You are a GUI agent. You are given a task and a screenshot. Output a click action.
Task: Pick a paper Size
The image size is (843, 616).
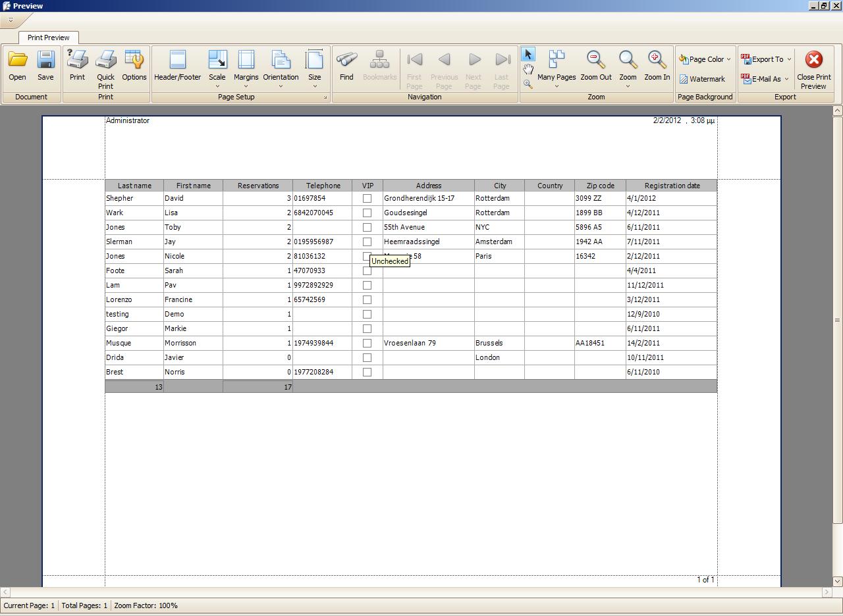tap(315, 59)
